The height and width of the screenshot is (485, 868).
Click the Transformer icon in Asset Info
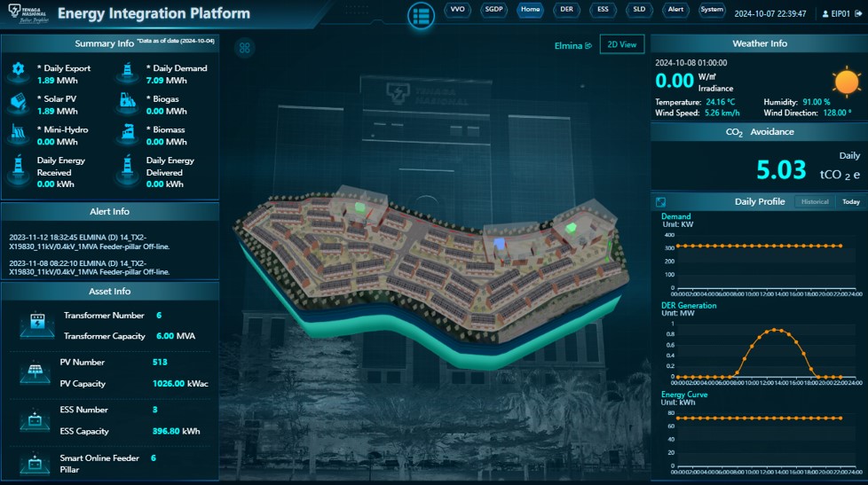pyautogui.click(x=37, y=325)
